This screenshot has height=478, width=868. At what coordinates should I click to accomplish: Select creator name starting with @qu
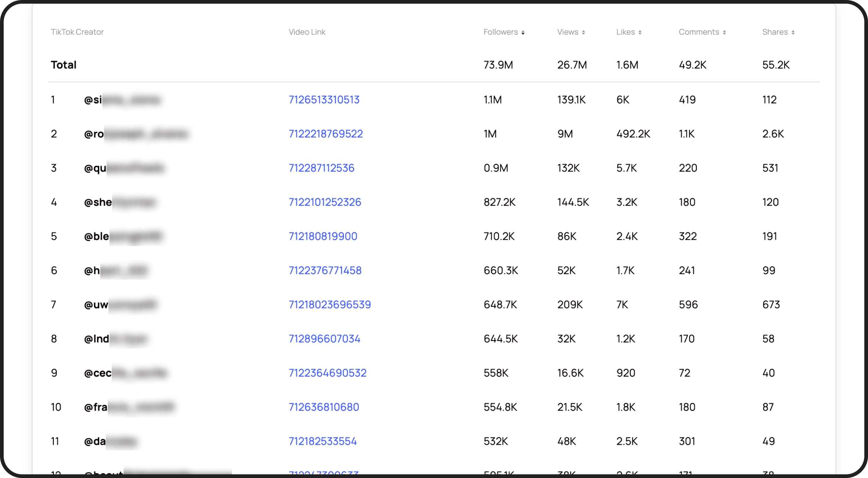click(124, 168)
